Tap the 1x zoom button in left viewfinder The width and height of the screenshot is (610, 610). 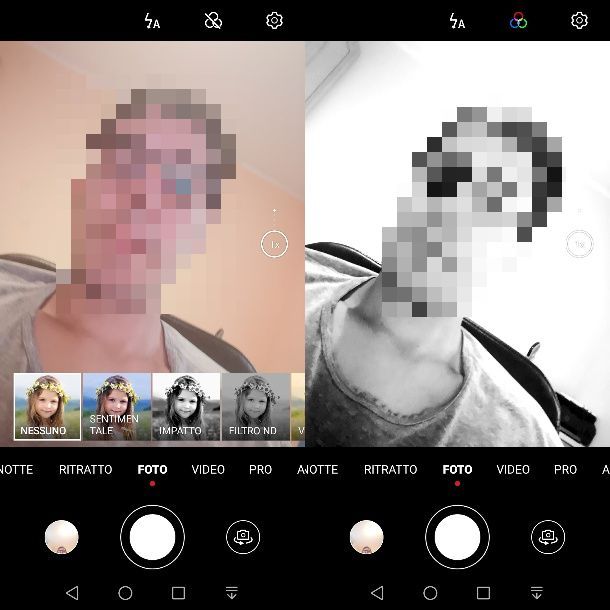pos(274,244)
